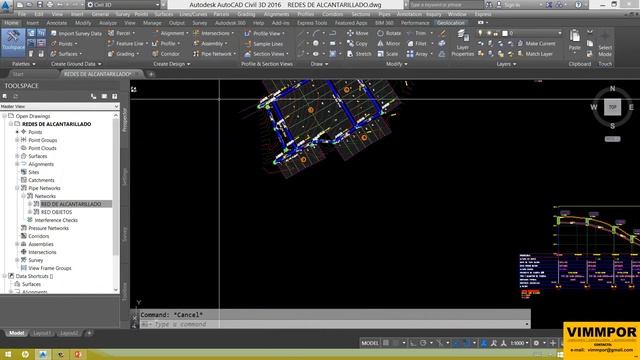The width and height of the screenshot is (640, 360).
Task: Click the command line input field
Action: pyautogui.click(x=334, y=324)
